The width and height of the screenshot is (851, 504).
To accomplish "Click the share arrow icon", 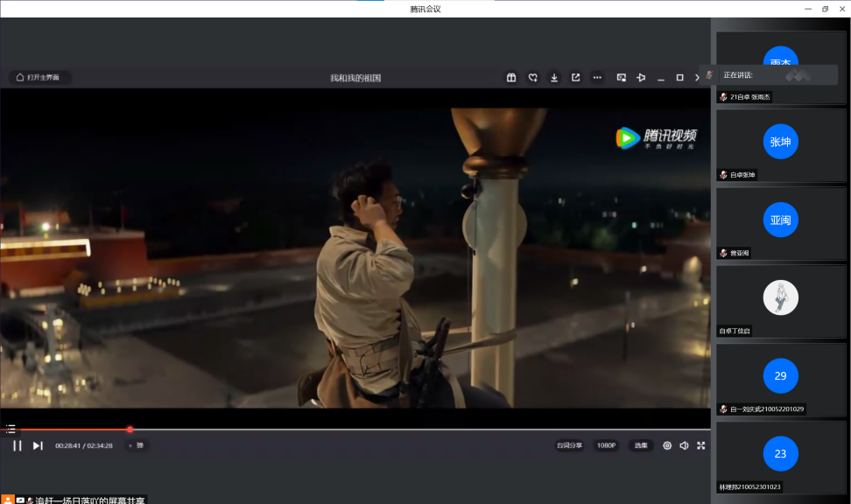I will (x=575, y=78).
